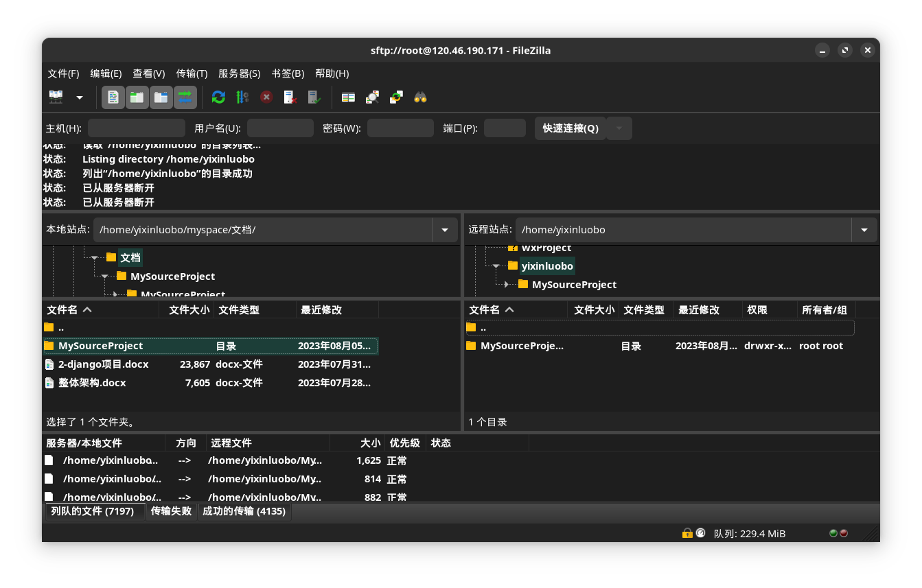
Task: Click inside the 主机(H) input field
Action: click(136, 128)
